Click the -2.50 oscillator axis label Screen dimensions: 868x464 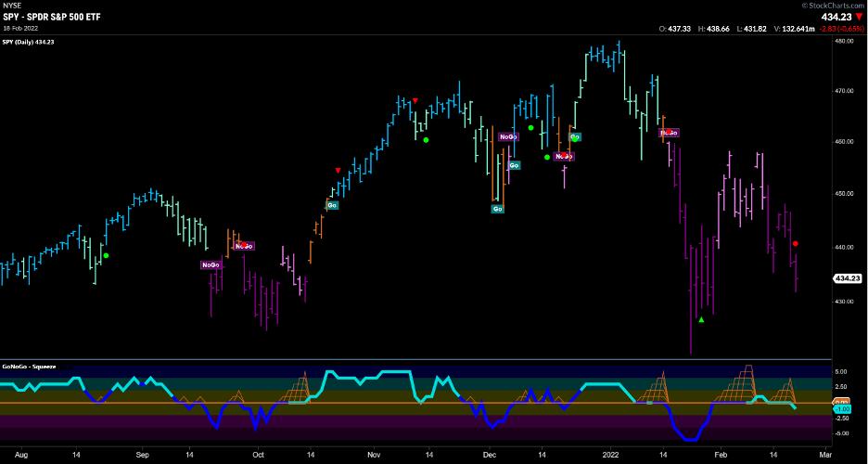pyautogui.click(x=842, y=419)
